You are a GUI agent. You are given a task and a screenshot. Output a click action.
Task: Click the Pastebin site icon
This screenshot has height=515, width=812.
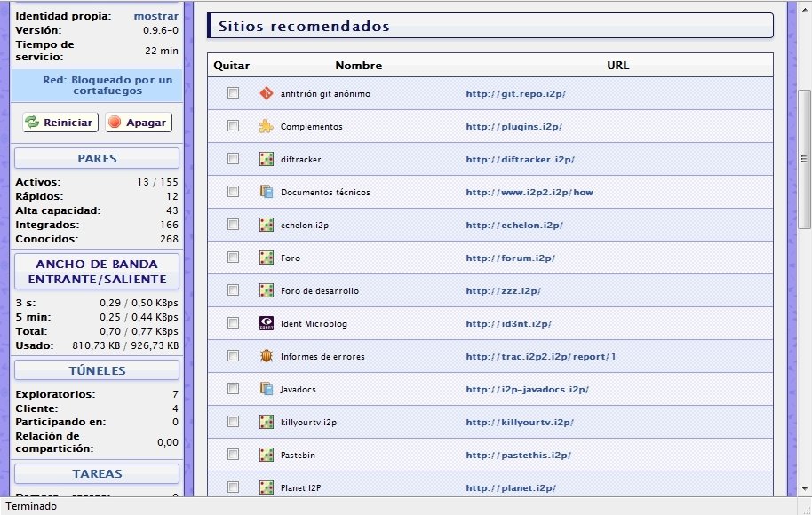[x=267, y=455]
